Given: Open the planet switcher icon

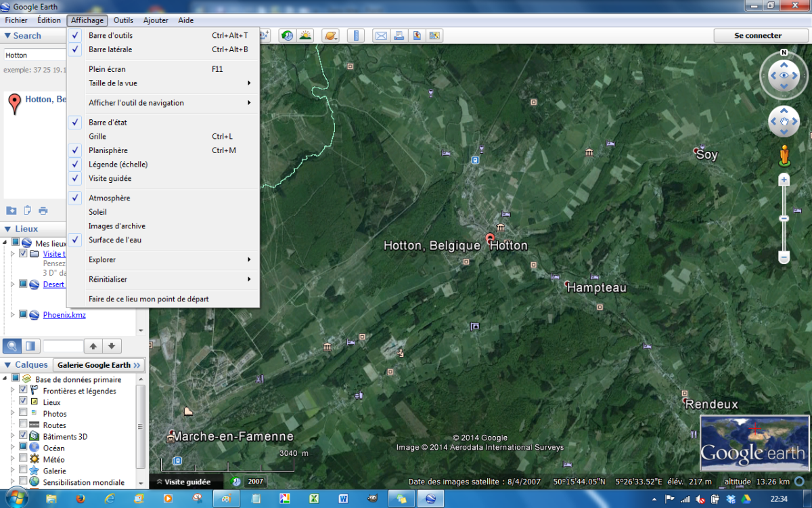Looking at the screenshot, I should 330,35.
